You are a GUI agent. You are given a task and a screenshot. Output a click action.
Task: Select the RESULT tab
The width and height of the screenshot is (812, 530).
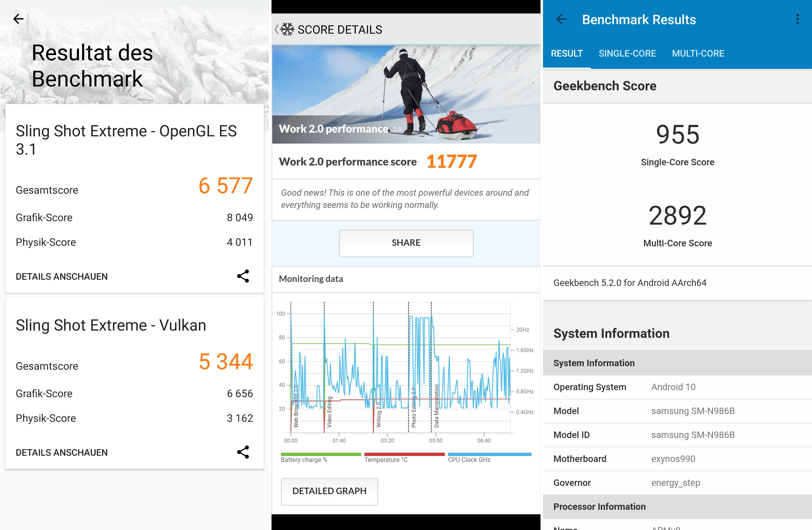pos(567,54)
